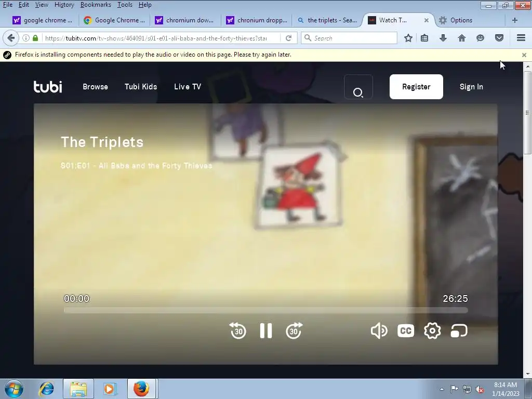Open a new tab
This screenshot has height=399, width=532.
515,20
